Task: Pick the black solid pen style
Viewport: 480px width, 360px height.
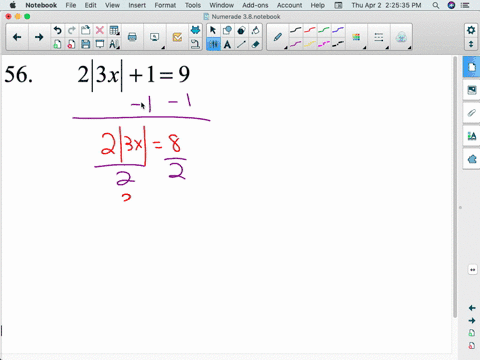Action: [295, 30]
